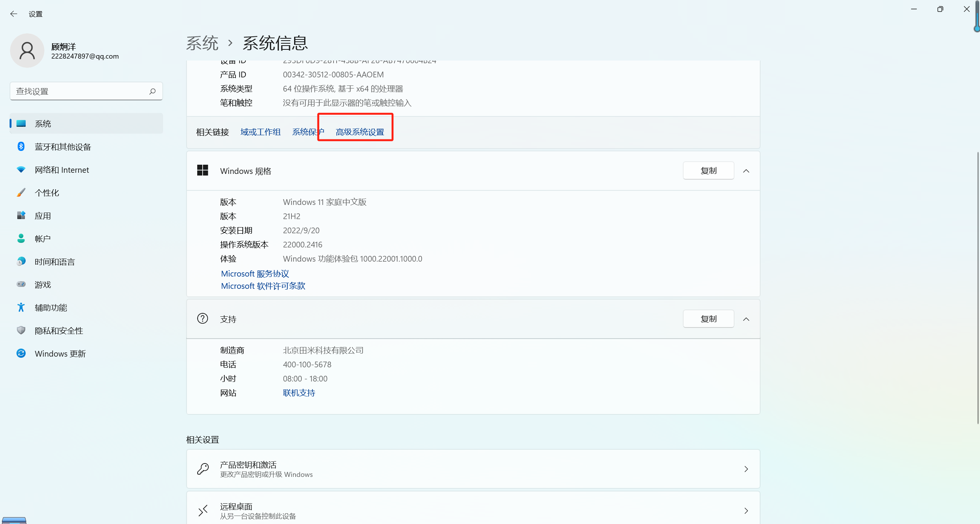
Task: Open the 系统保护 link
Action: (308, 132)
